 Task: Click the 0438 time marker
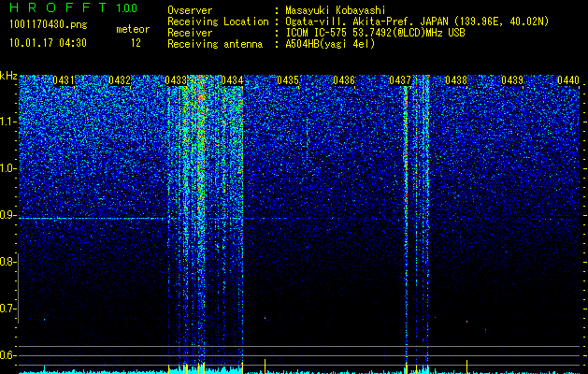click(456, 80)
